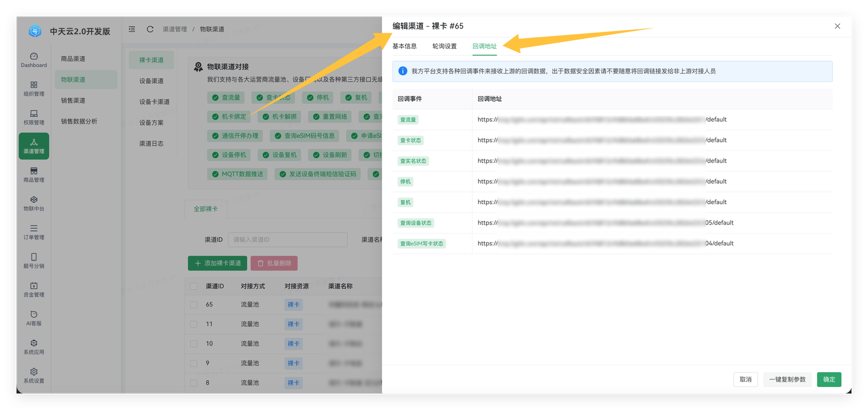Open 销售数据分析 in the submenu
The width and height of the screenshot is (868, 410).
79,122
